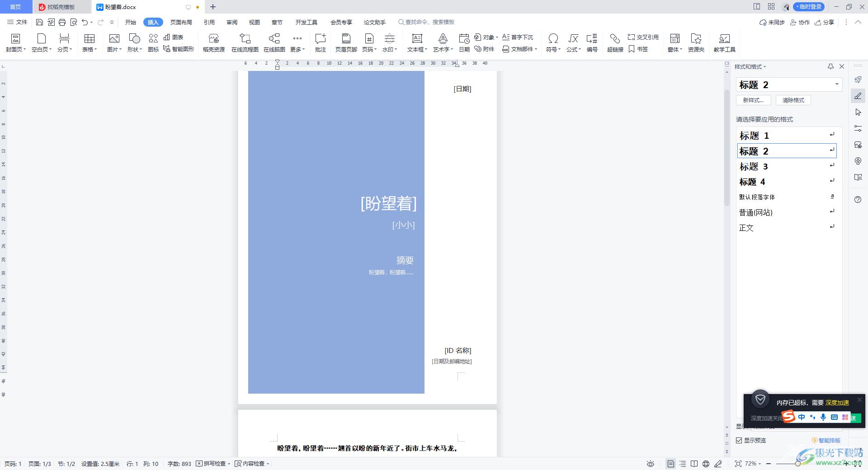Open the 审阅 review tab
Screen dimensions: 868x470
232,22
